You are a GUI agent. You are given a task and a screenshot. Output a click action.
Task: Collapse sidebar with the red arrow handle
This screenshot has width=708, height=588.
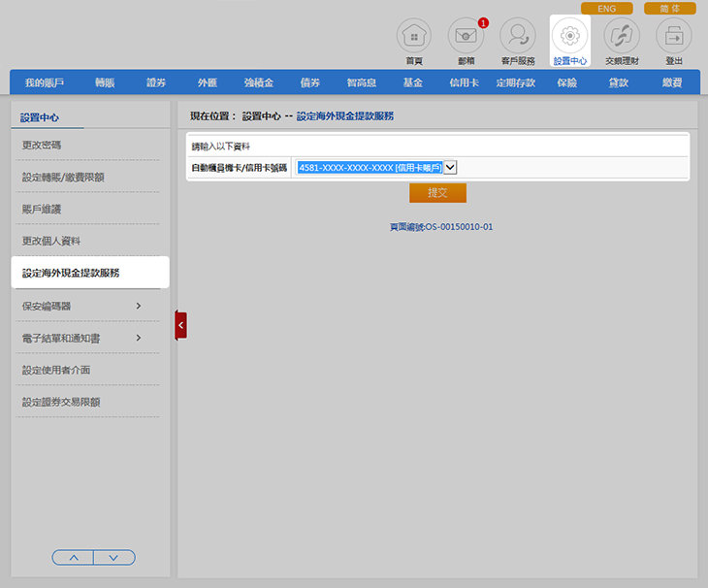180,325
